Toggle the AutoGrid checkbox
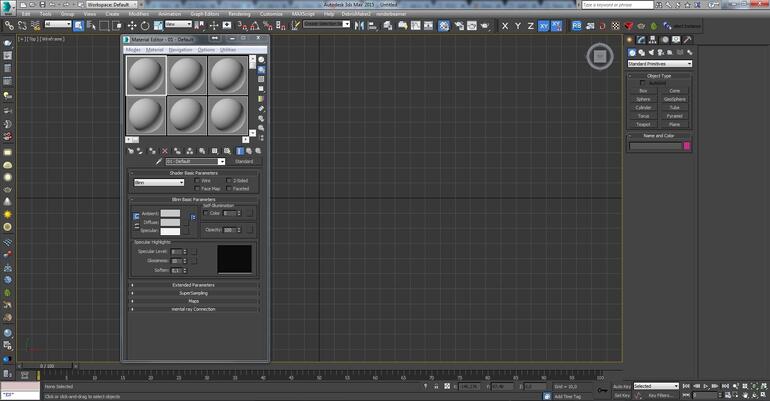770x401 pixels. click(x=643, y=83)
